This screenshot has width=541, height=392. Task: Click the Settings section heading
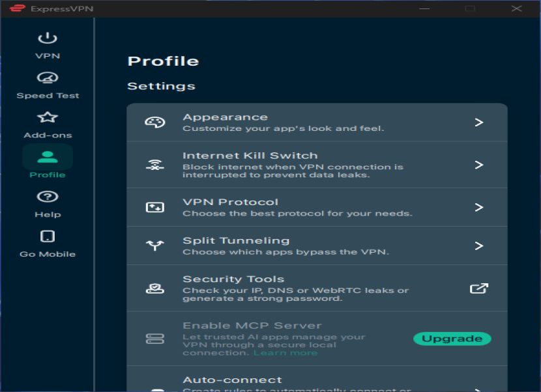click(161, 86)
